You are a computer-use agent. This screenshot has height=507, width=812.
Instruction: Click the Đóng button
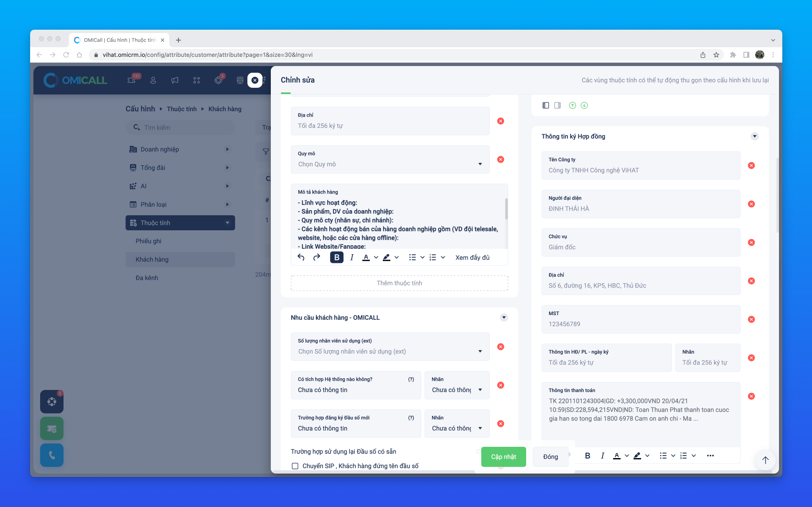click(x=550, y=457)
